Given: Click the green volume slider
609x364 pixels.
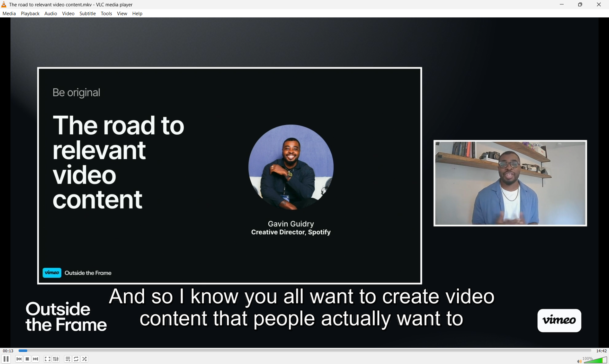Looking at the screenshot, I should [x=596, y=360].
